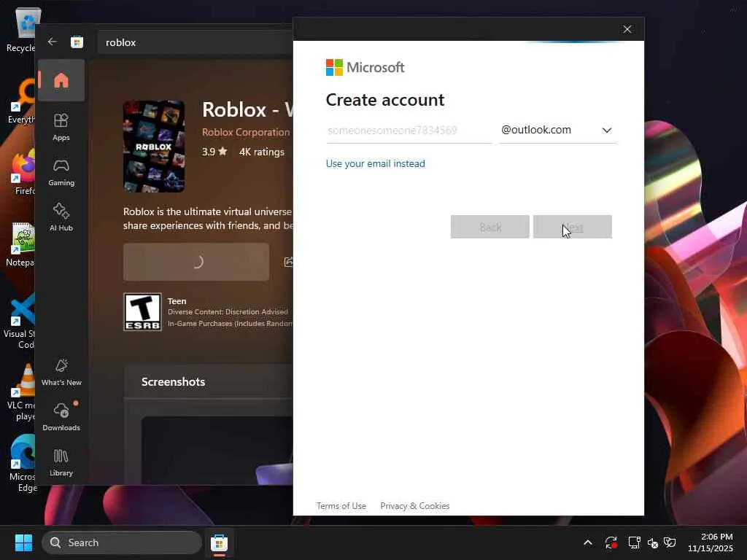Open the Notepad++ desktop shortcut
Image resolution: width=747 pixels, height=560 pixels.
[21, 244]
